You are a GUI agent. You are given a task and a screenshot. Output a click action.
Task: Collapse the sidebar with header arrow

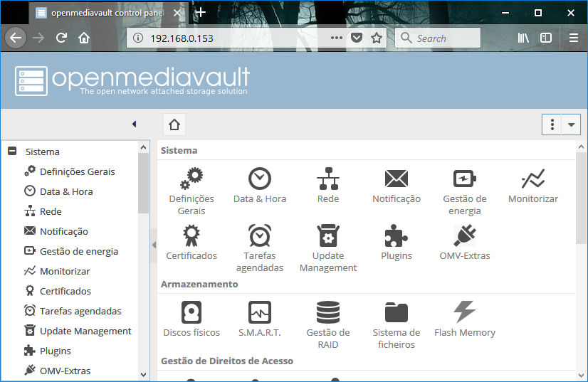pyautogui.click(x=135, y=124)
